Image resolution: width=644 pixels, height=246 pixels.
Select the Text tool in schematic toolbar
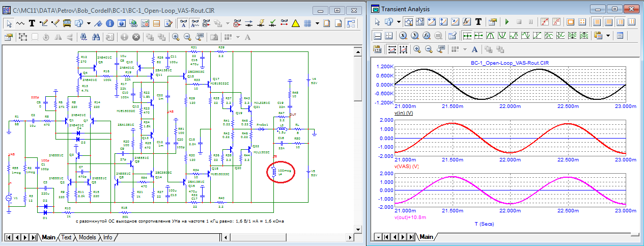coord(32,23)
